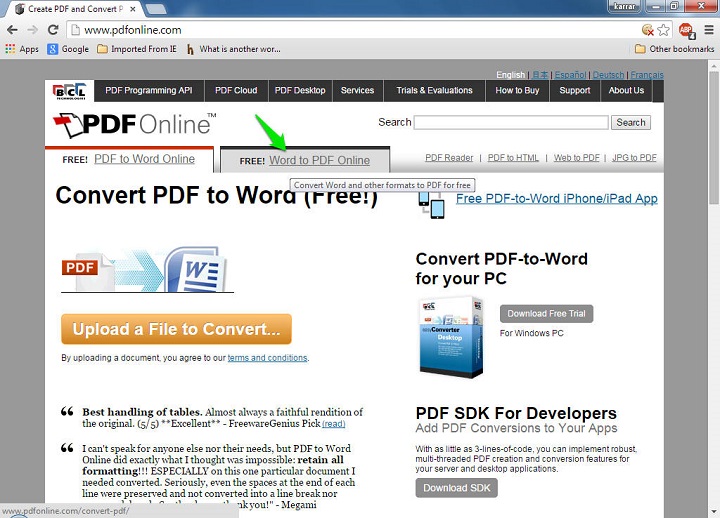Switch site language to Japanese
Screen dimensions: 720x518
click(x=540, y=74)
